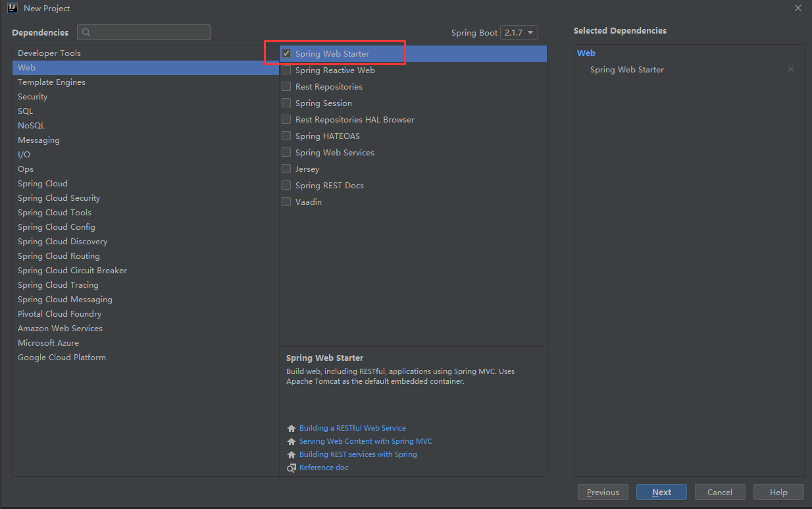Screen dimensions: 812x509
Task: Enable Rest Repositories HAL Browser checkbox
Action: coord(286,119)
